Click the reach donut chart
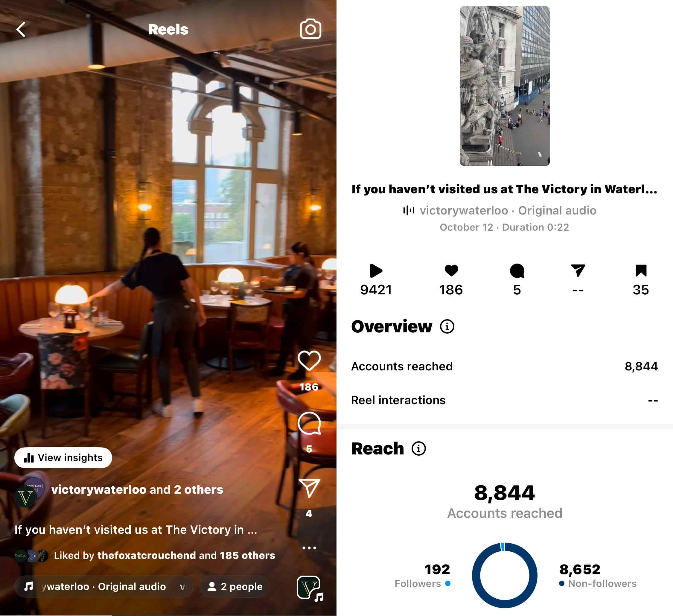Image resolution: width=673 pixels, height=616 pixels. (x=504, y=575)
